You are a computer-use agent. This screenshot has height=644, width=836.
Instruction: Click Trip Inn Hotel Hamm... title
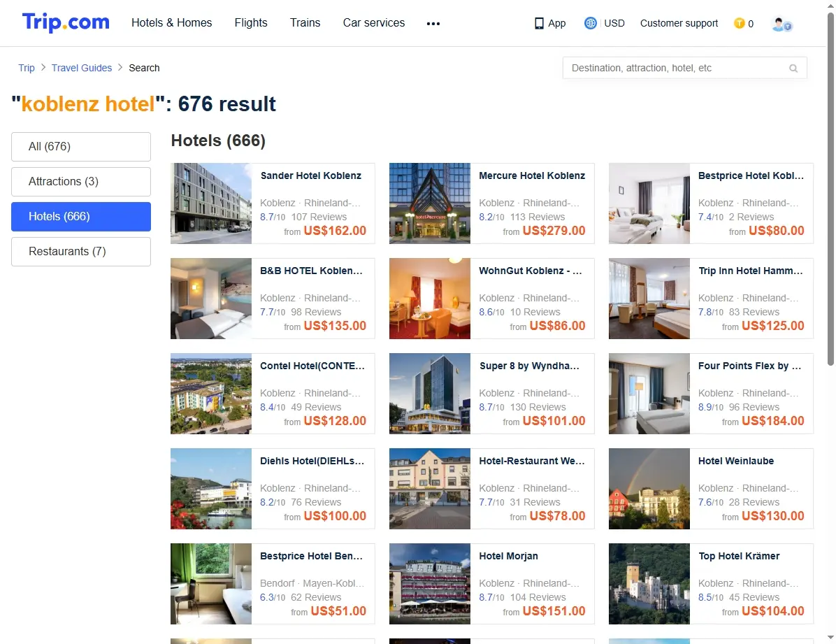751,271
